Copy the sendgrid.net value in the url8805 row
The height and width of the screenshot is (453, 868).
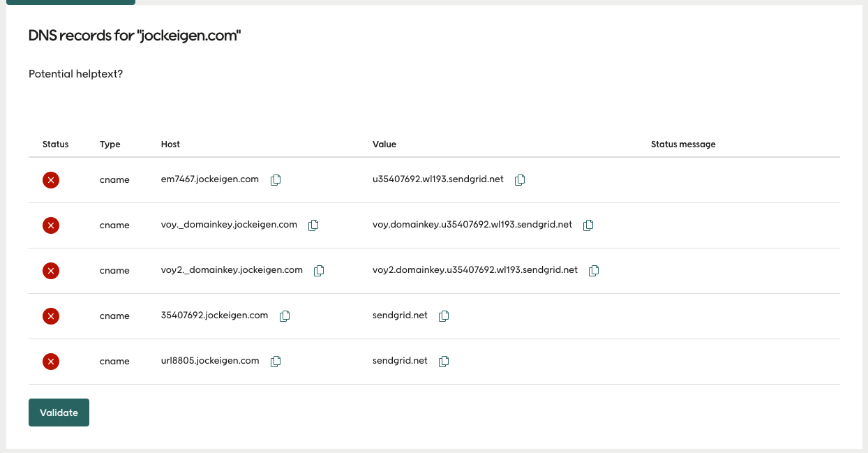(443, 361)
